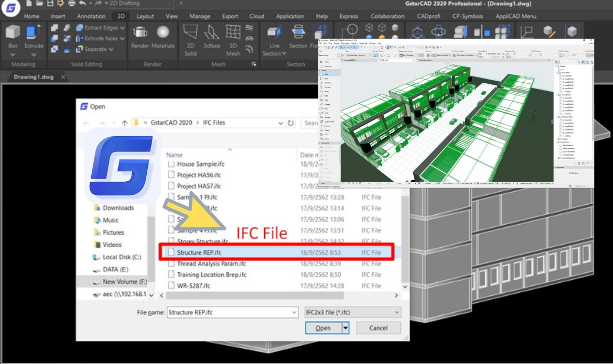
Task: Click the dropdown arrow beside Open button
Action: [345, 328]
